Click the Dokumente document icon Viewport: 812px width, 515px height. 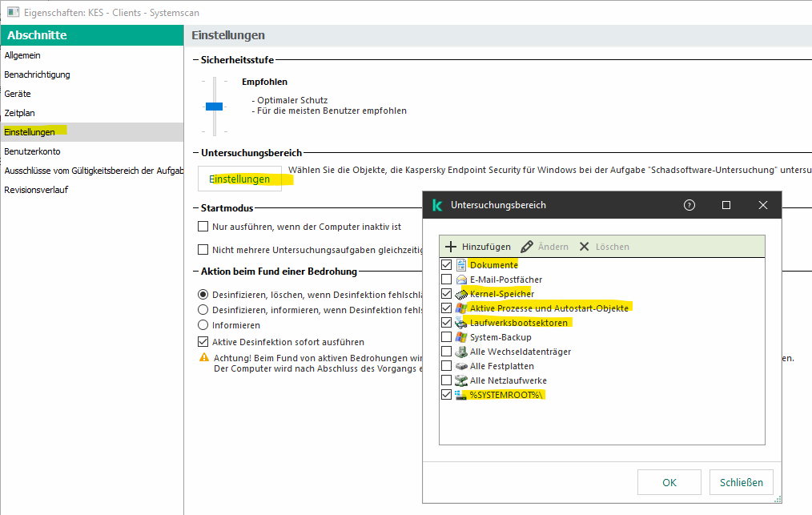tap(461, 265)
